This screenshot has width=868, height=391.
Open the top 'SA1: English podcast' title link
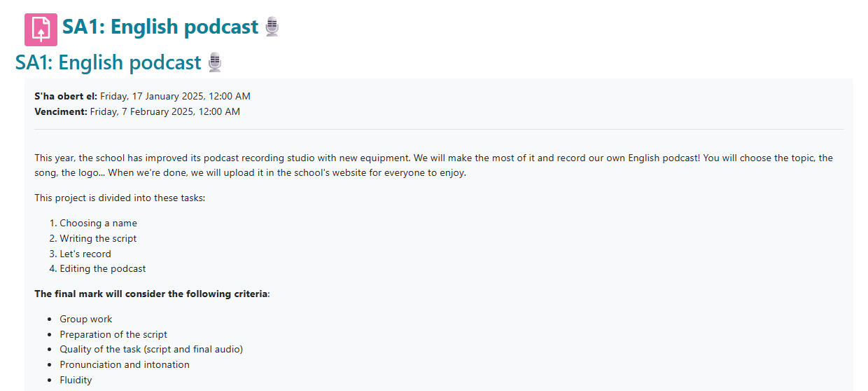[x=160, y=27]
